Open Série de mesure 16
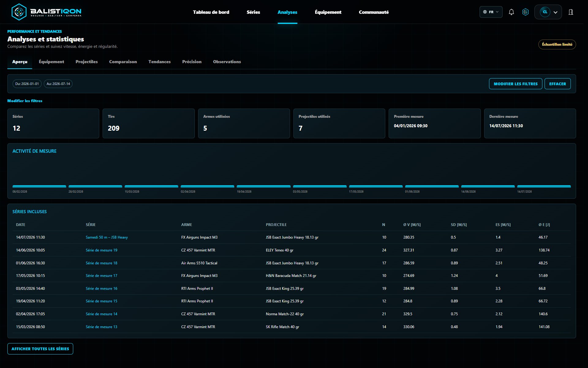The height and width of the screenshot is (368, 588). pos(101,289)
